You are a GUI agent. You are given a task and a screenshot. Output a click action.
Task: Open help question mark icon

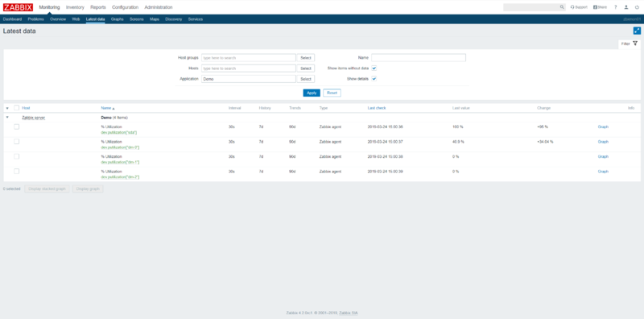(615, 7)
